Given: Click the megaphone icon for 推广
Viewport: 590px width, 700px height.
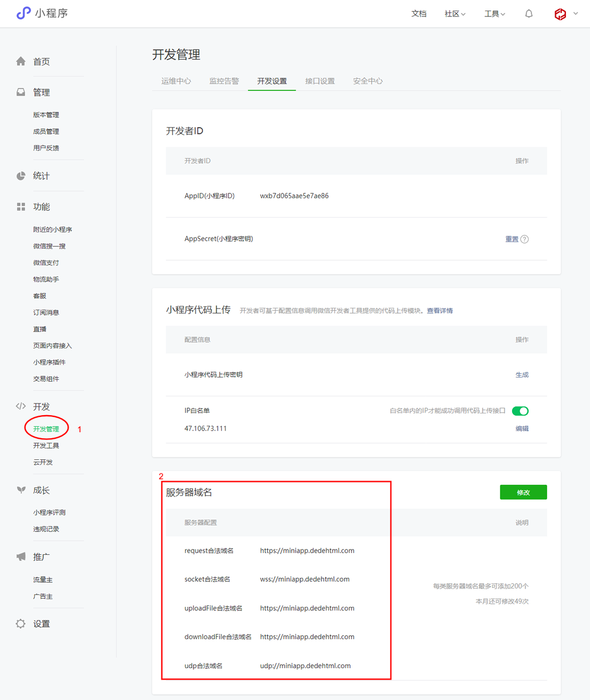Looking at the screenshot, I should [21, 556].
